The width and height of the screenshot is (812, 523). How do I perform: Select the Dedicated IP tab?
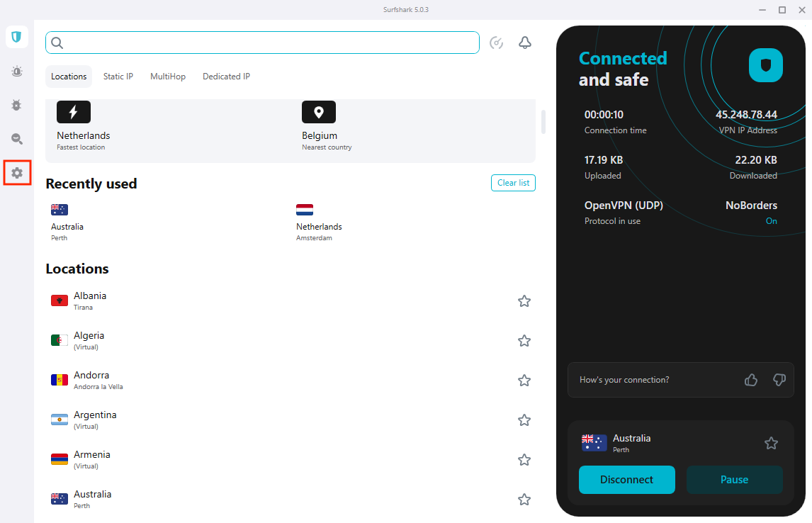[x=226, y=77]
